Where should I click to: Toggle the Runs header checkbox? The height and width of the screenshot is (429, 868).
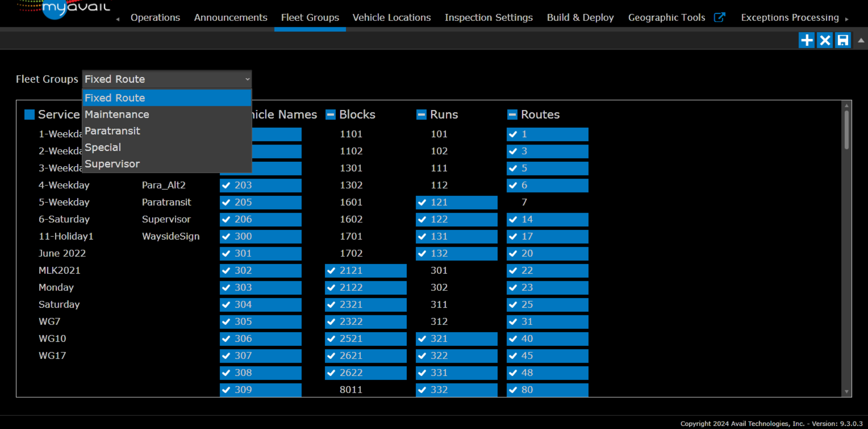tap(421, 115)
